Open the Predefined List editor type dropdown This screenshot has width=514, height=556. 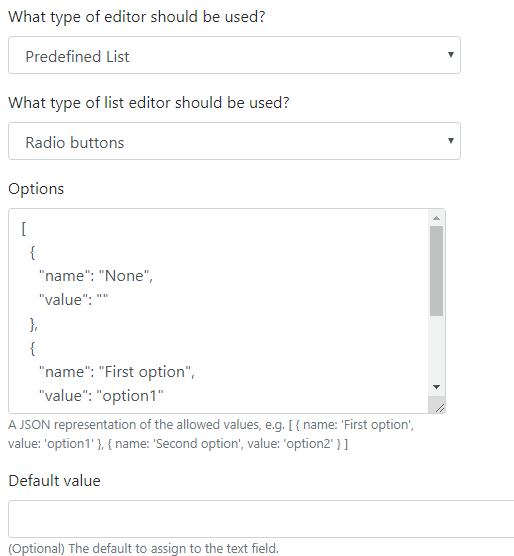tap(234, 55)
